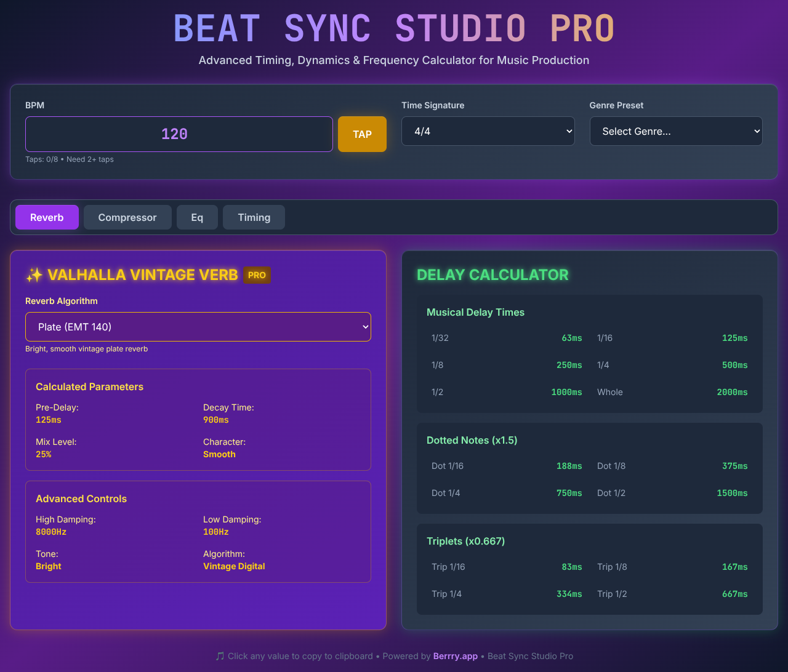This screenshot has width=788, height=672.
Task: Click the sparkle icon beside Valhalla Vintage Verb
Action: (34, 274)
